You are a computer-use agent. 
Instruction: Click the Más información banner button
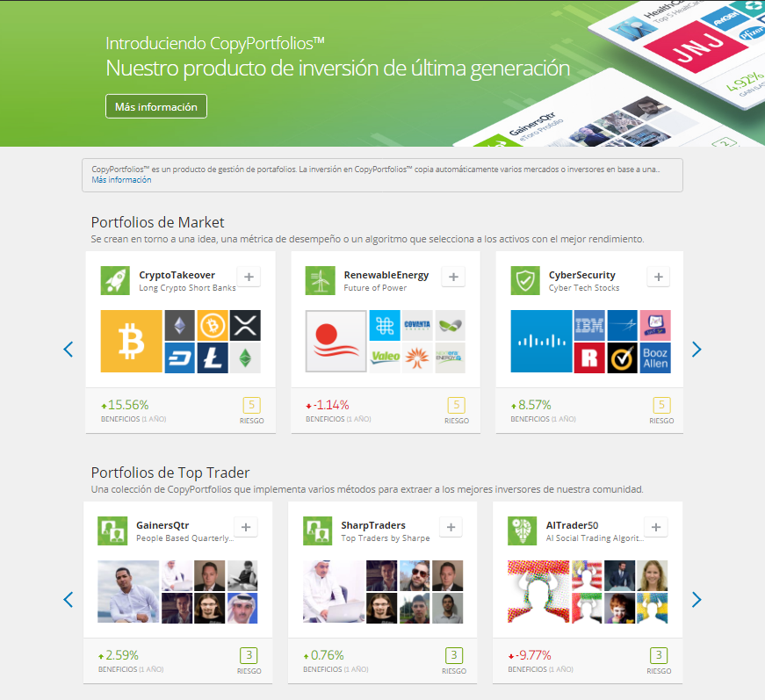point(156,106)
